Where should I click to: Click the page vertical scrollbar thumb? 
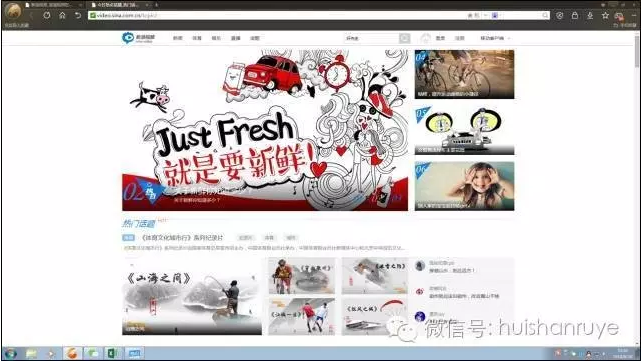pyautogui.click(x=637, y=51)
